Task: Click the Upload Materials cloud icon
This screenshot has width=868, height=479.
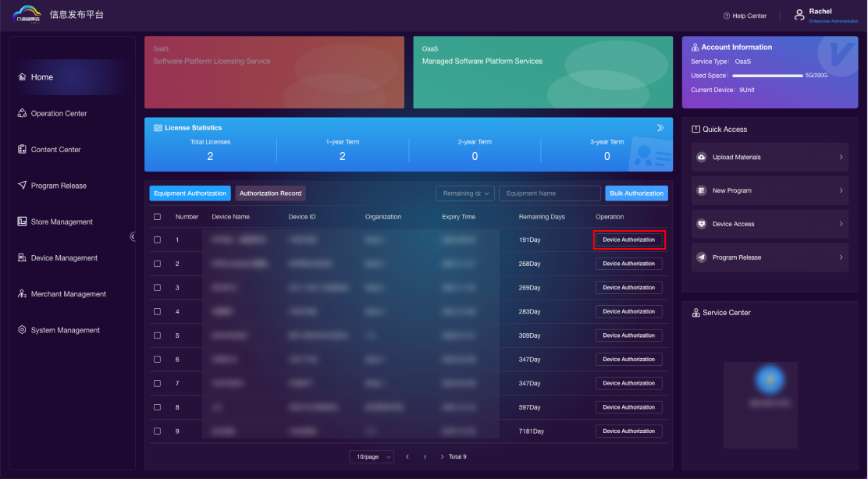Action: click(701, 158)
